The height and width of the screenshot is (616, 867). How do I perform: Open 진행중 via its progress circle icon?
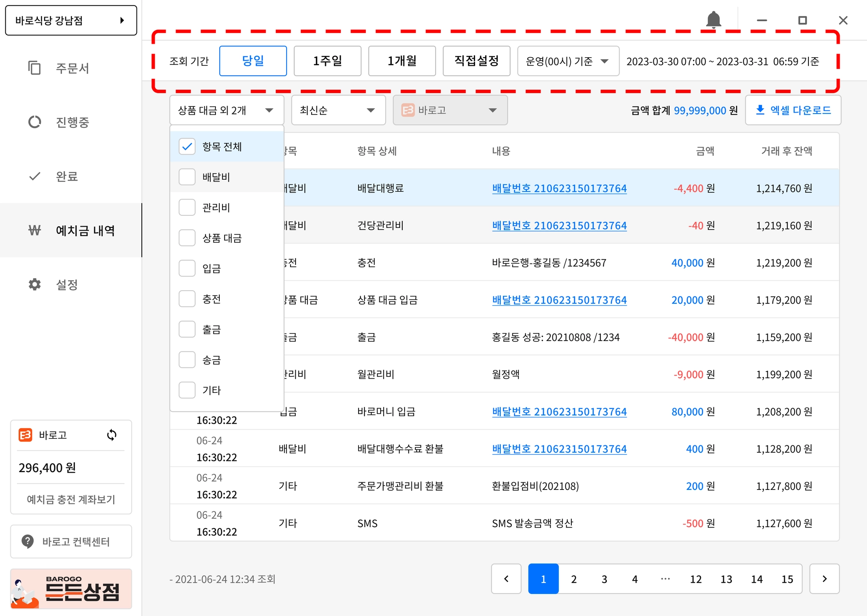pos(34,122)
